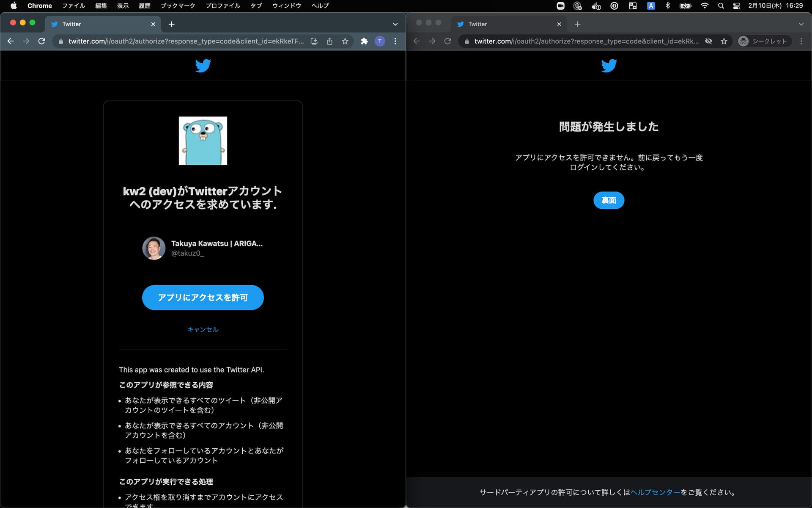Screen dimensions: 812x508
Task: Bookmark the page using the star icon
Action: coord(345,41)
